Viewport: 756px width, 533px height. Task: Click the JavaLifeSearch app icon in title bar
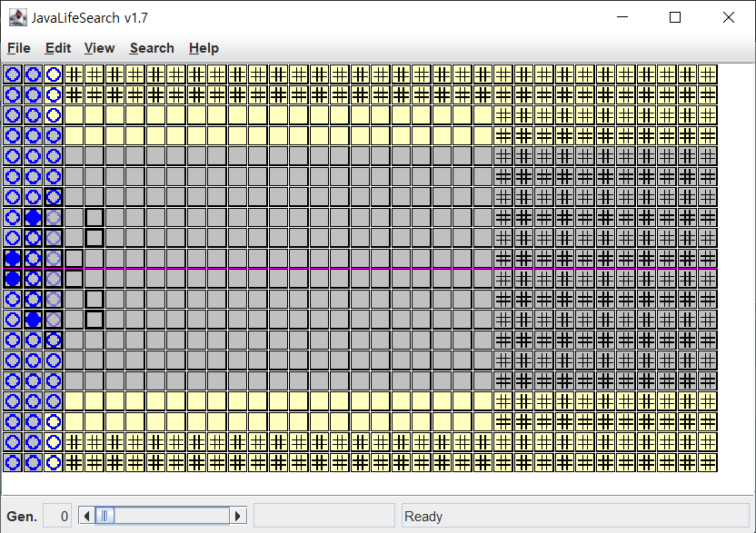point(18,18)
